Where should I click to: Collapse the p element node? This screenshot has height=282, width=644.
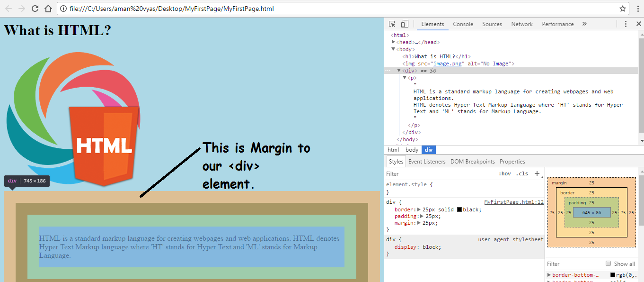(405, 77)
